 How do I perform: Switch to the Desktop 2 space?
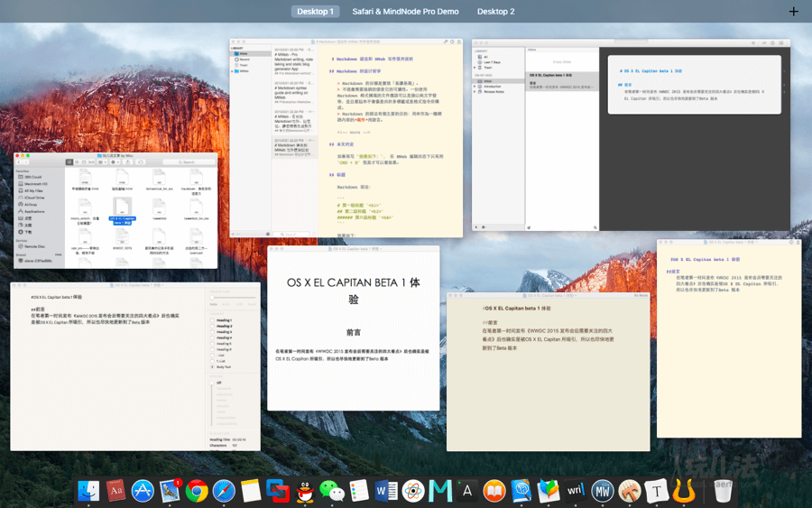[495, 12]
